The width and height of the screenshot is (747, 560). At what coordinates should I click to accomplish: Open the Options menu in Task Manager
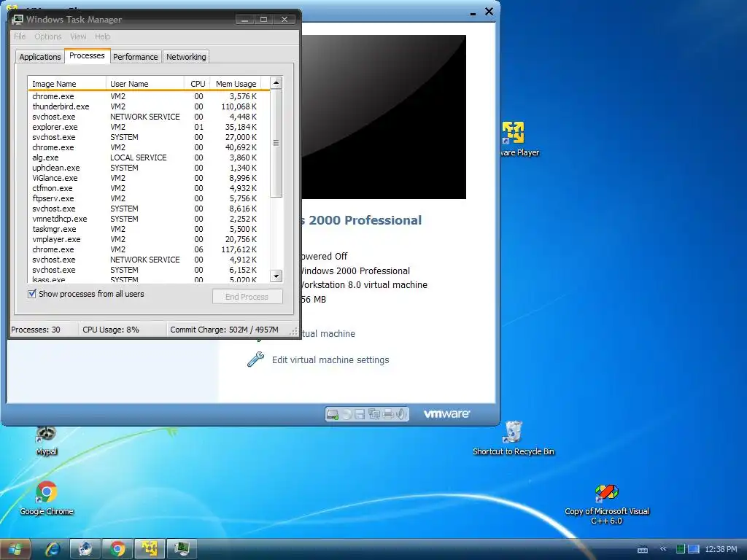47,36
